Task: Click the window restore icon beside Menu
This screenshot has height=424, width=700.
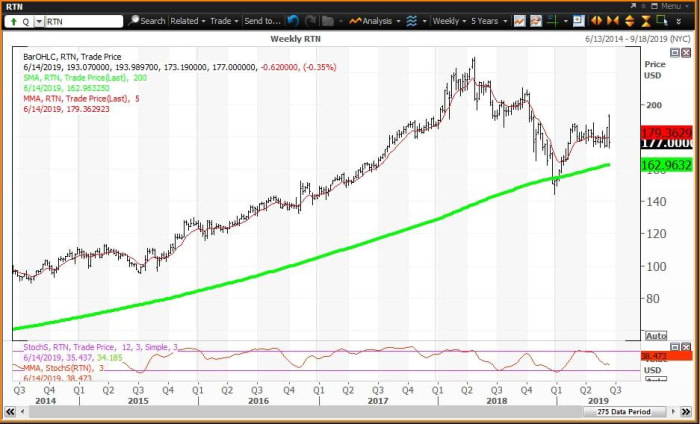Action: click(654, 6)
